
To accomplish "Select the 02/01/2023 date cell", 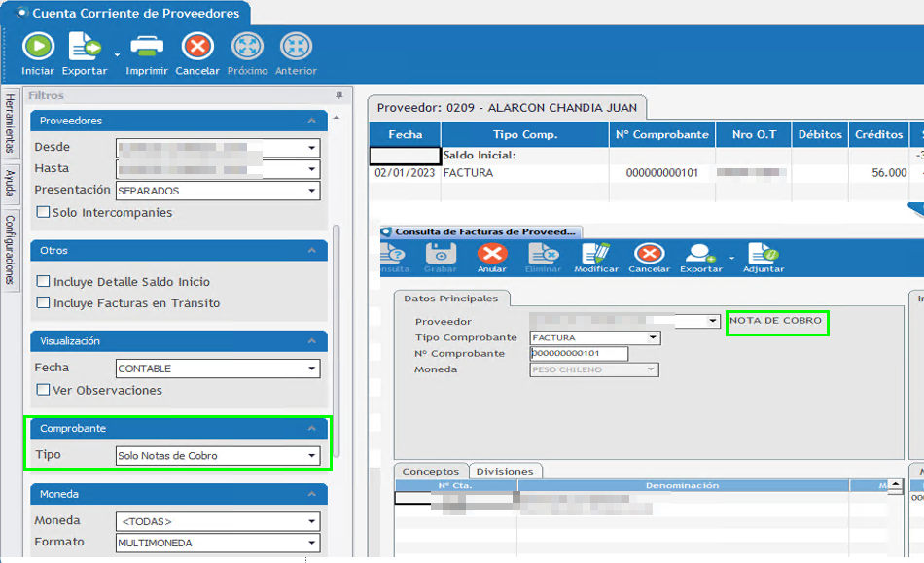I will (405, 173).
